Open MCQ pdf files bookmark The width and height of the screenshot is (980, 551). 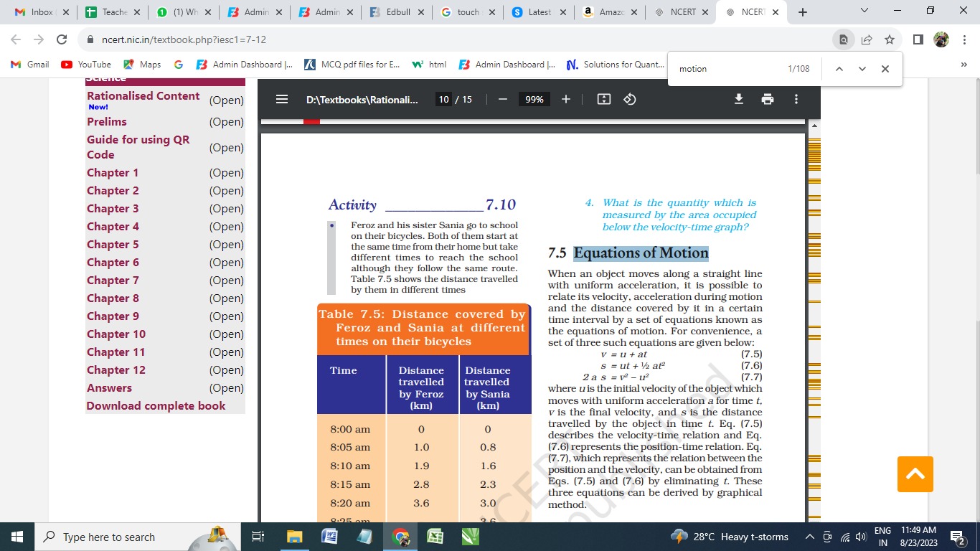(x=352, y=65)
